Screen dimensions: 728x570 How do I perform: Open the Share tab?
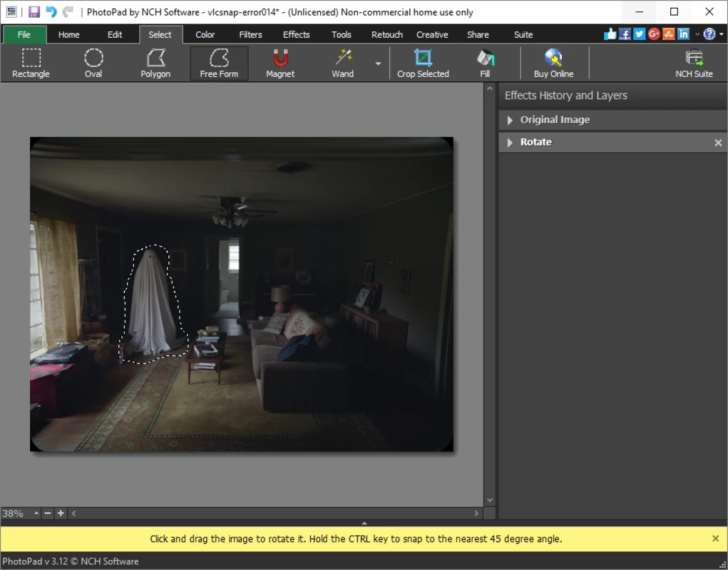point(478,35)
